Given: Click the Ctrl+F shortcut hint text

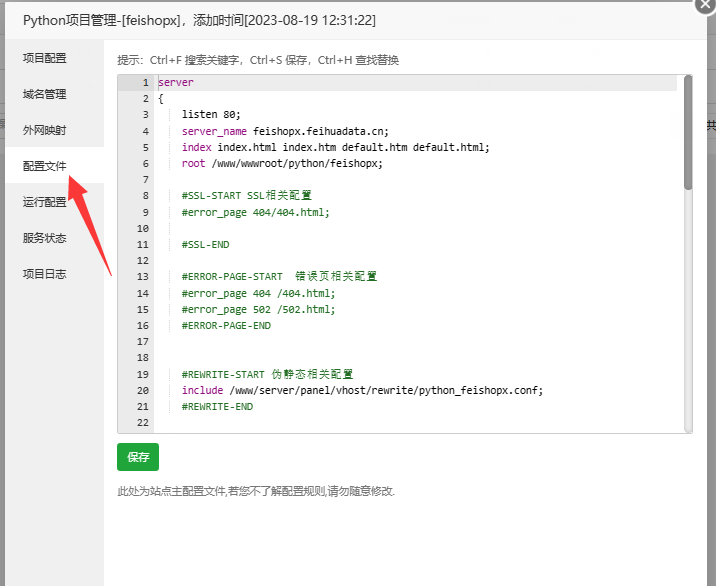Looking at the screenshot, I should click(x=194, y=60).
